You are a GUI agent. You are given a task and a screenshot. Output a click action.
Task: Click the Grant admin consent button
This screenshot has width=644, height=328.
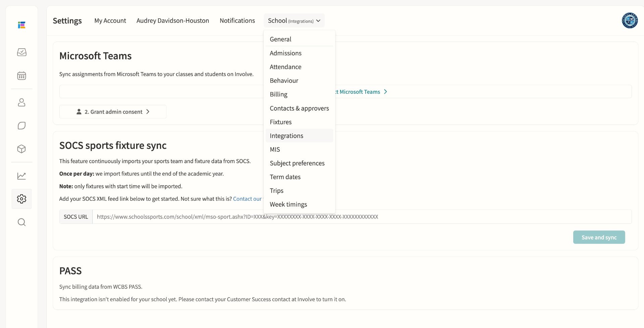pos(113,112)
